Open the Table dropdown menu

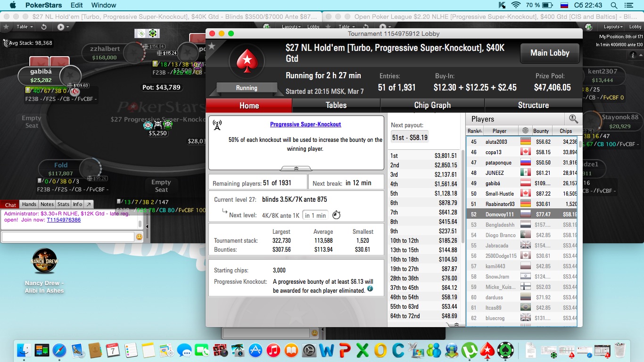coord(25,27)
